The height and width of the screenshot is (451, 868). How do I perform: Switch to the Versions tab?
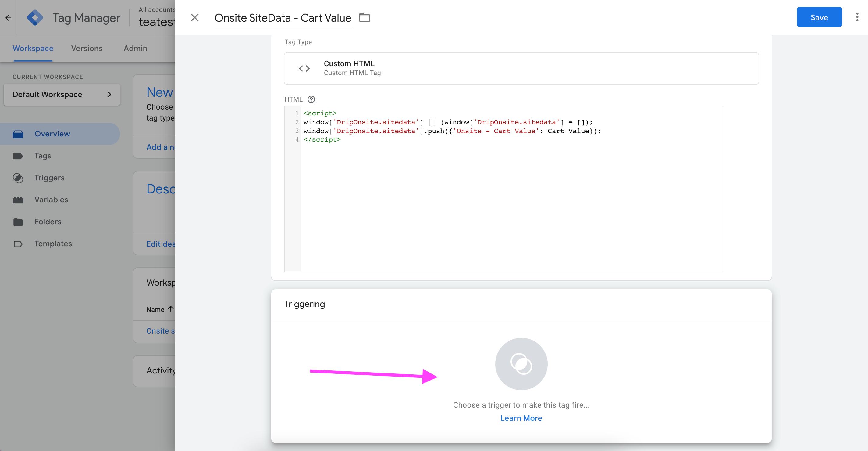pos(87,48)
